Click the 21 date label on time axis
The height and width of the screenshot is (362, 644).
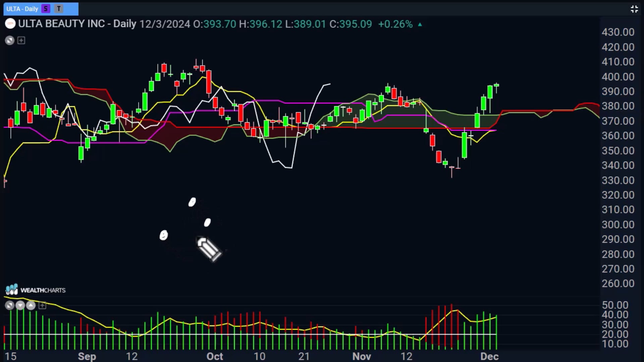[304, 356]
